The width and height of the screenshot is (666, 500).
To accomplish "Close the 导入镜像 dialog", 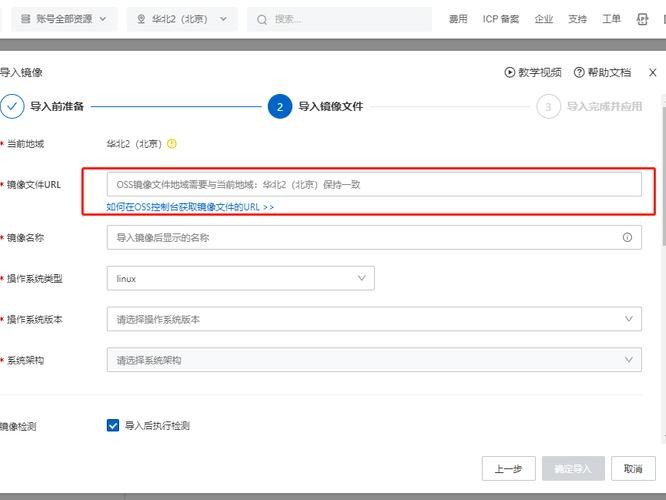I will pyautogui.click(x=653, y=73).
